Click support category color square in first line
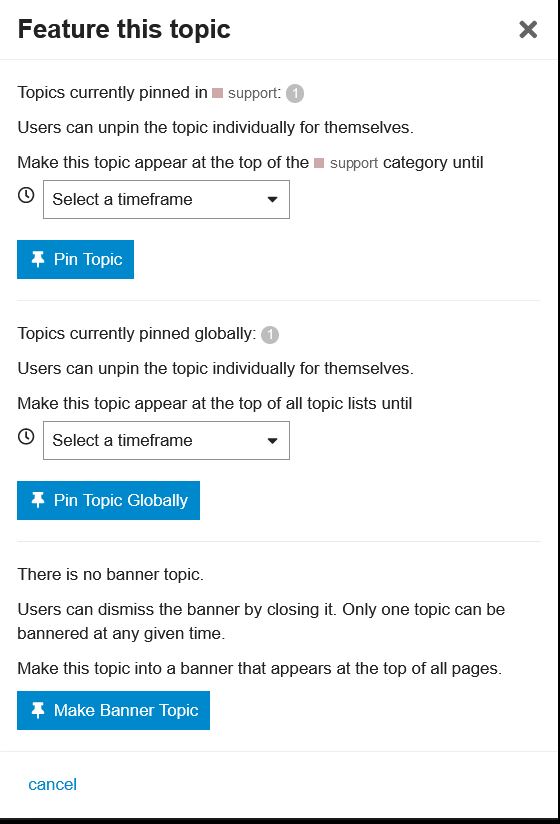 click(217, 94)
